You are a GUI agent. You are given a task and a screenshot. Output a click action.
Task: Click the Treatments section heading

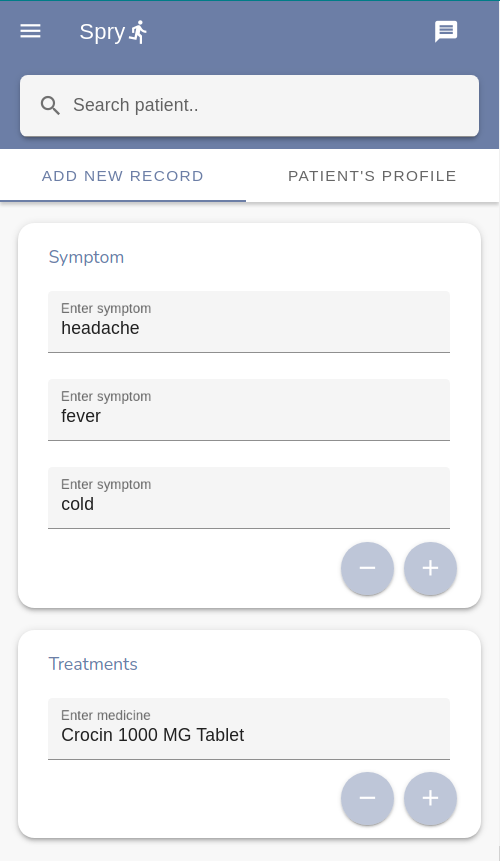coord(93,664)
